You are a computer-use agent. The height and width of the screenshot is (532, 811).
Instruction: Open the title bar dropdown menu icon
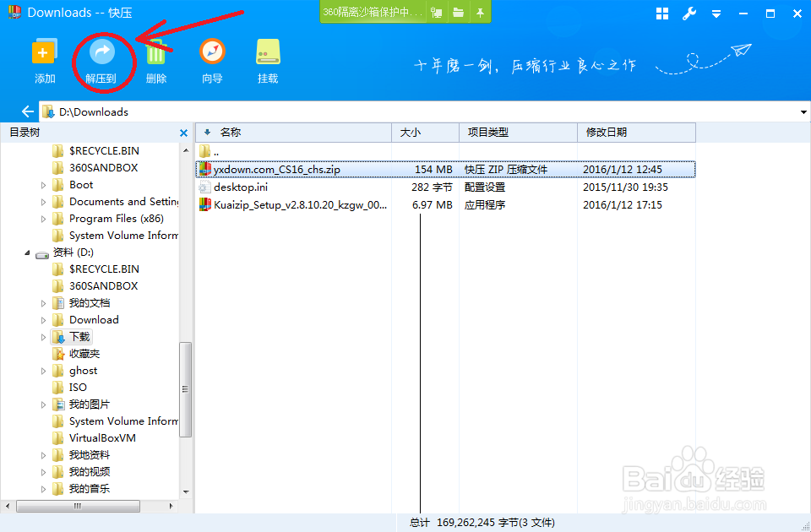(x=716, y=14)
